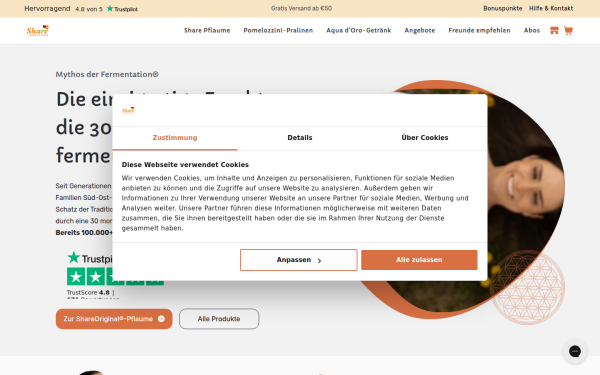Click the Mythos der Fermentation heading text
The width and height of the screenshot is (600, 375).
click(x=107, y=74)
